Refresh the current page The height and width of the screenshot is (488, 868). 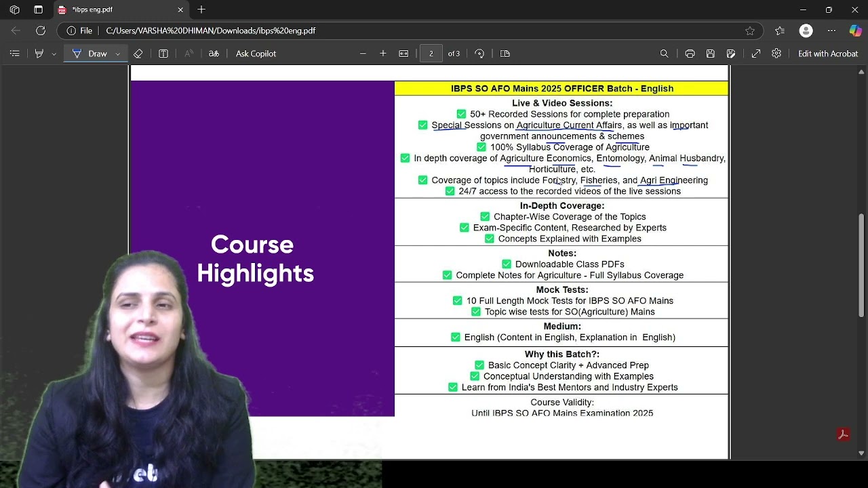click(x=41, y=30)
